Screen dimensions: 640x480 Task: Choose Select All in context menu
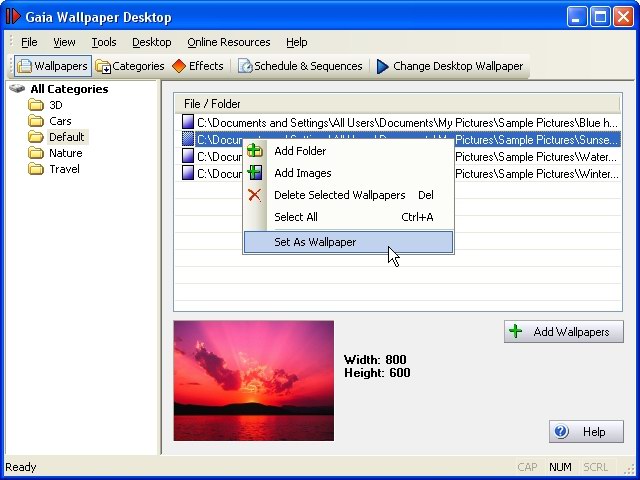[296, 217]
